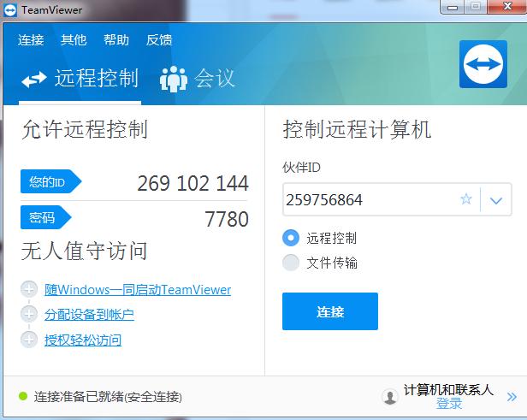Screen dimensions: 527x420
Task: Click the 控制远程计算机 heading
Action: tap(357, 129)
